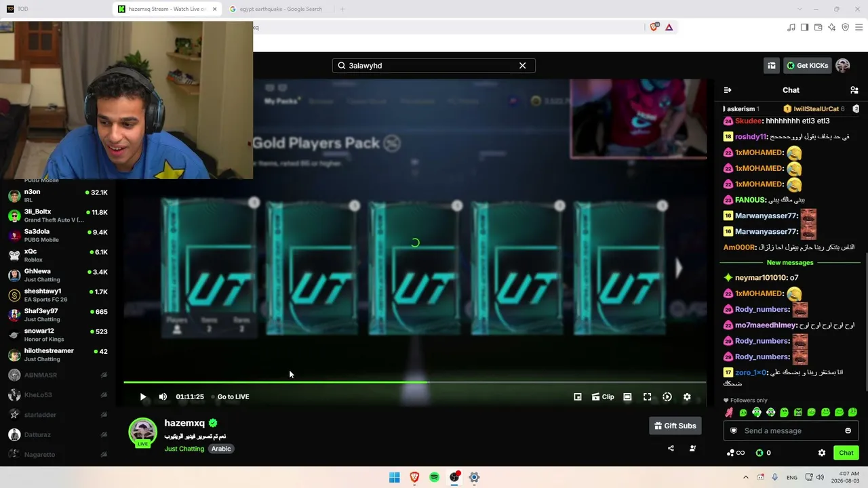
Task: Open GhNewa channel in sidebar
Action: click(x=58, y=275)
